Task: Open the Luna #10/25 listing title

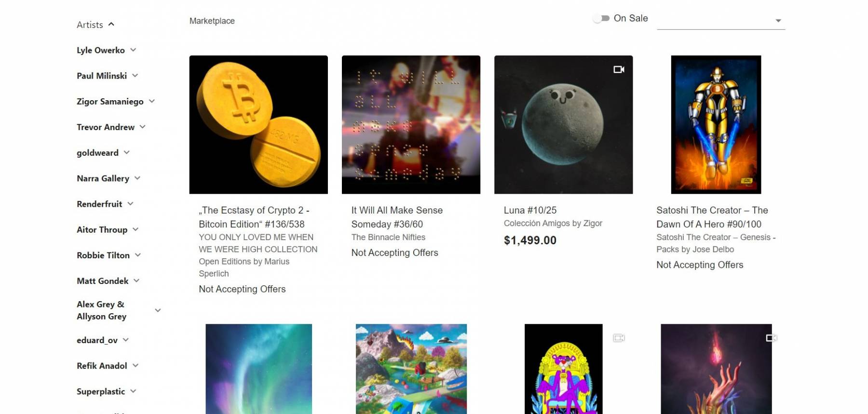Action: [x=530, y=210]
